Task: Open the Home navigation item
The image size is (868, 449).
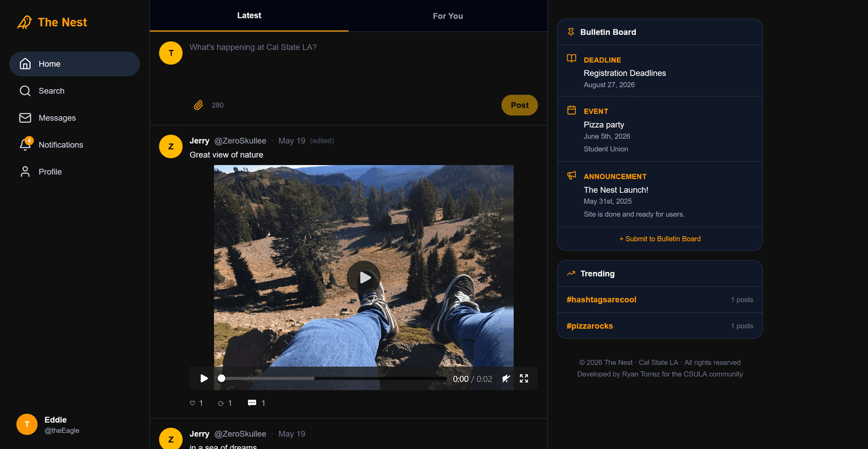Action: click(x=74, y=64)
